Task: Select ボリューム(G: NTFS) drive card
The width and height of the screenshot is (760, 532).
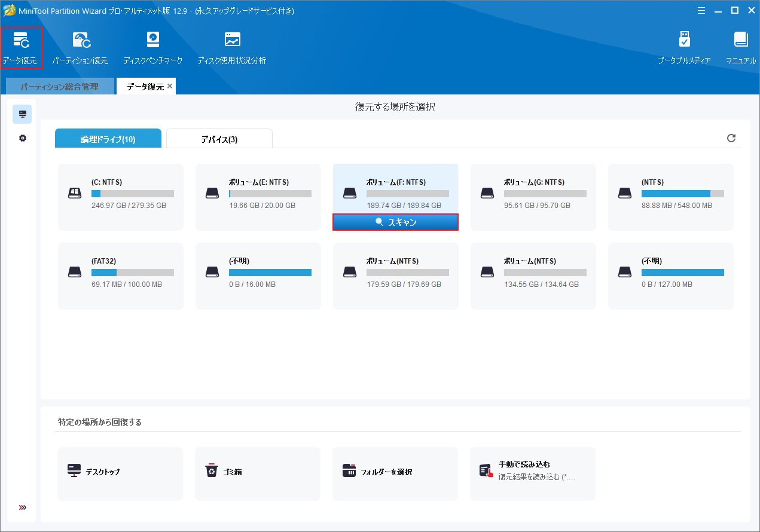Action: pos(533,197)
